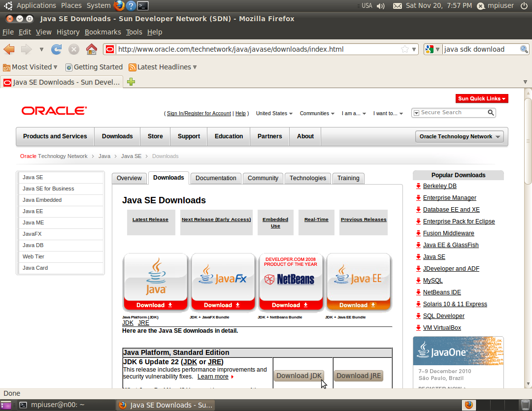Select the Training tab
Viewport: 532px width, 411px height.
(348, 178)
